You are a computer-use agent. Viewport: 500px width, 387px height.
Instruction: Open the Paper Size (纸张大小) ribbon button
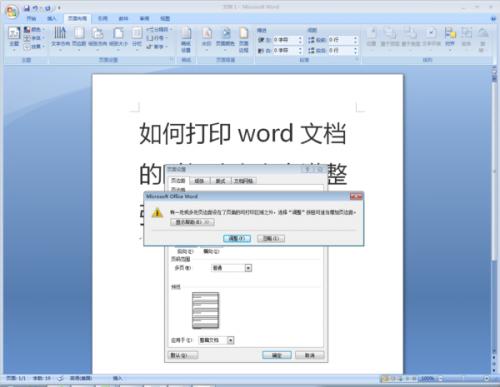(x=118, y=38)
